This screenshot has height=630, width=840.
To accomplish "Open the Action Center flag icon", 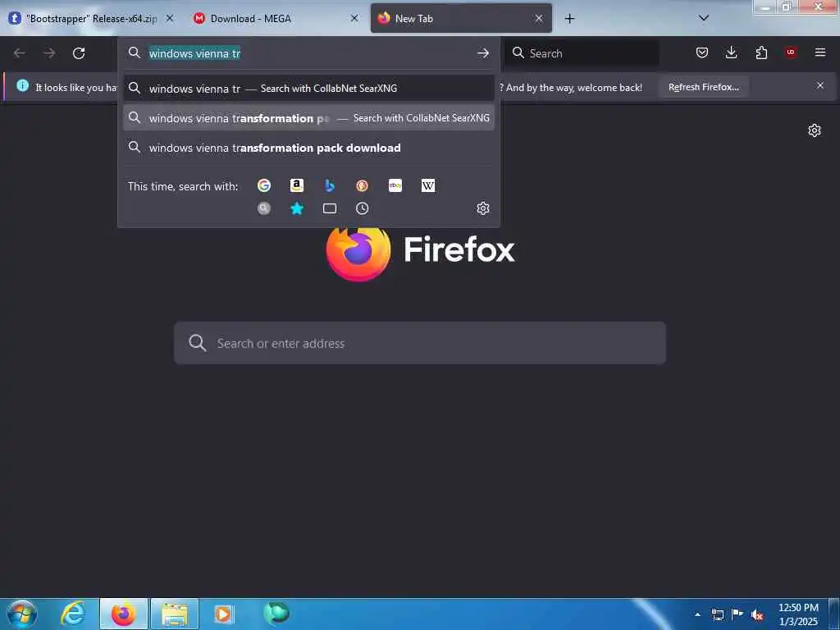I will coord(737,614).
